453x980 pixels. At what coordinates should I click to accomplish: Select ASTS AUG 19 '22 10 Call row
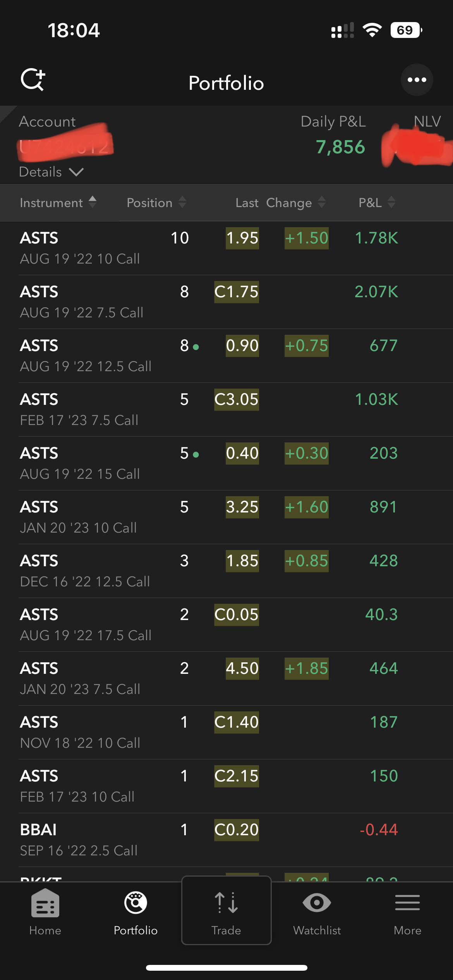point(80,248)
